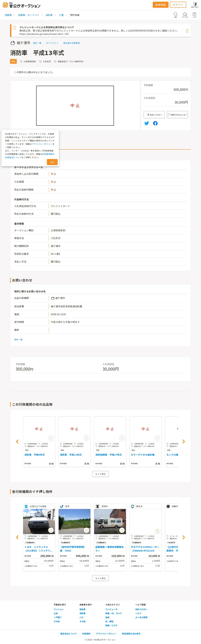201x644 pixels.
Task: Open footer 利用規約 link
Action: (86, 633)
